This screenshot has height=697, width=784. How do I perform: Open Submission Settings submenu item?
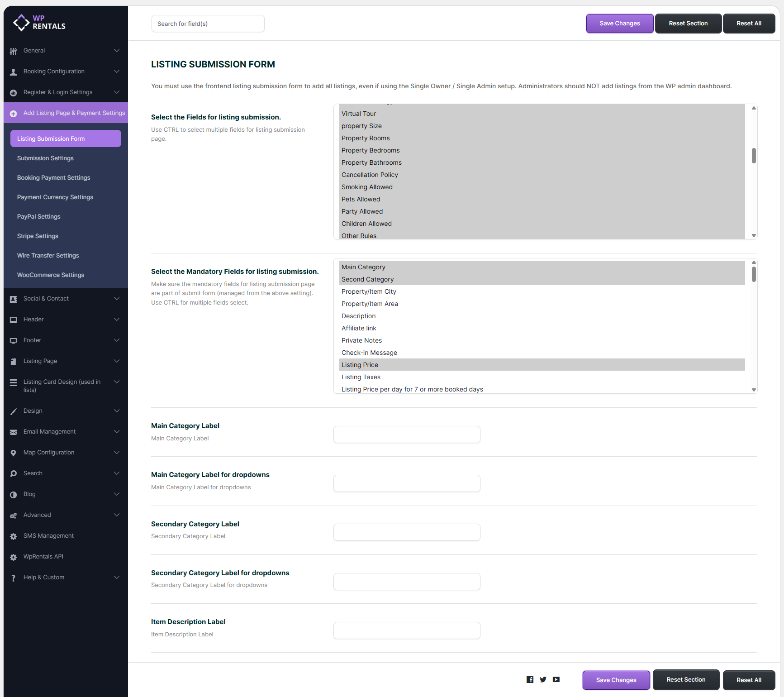pos(45,158)
